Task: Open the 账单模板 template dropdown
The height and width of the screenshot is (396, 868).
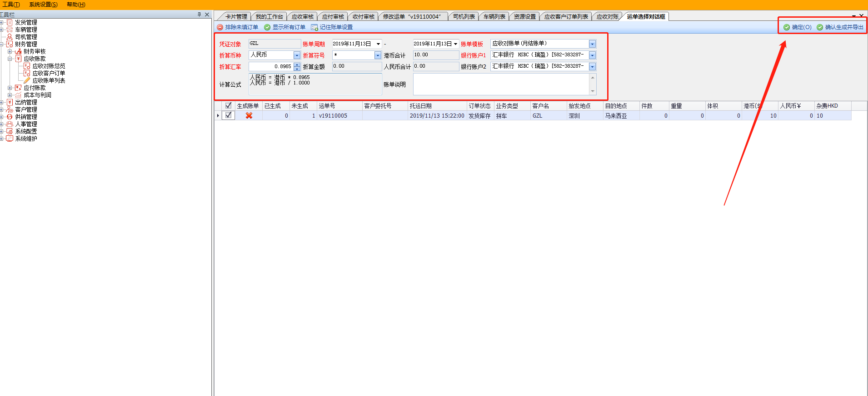Action: pyautogui.click(x=592, y=44)
